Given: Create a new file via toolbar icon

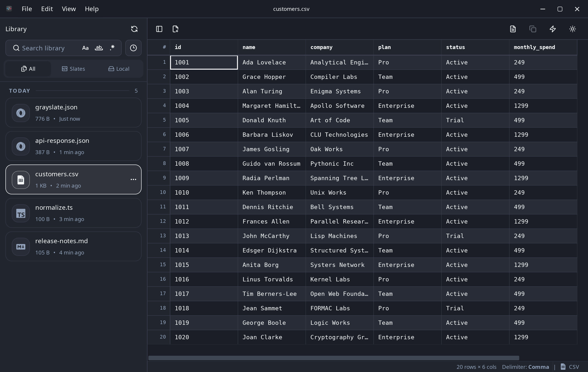Looking at the screenshot, I should point(175,29).
